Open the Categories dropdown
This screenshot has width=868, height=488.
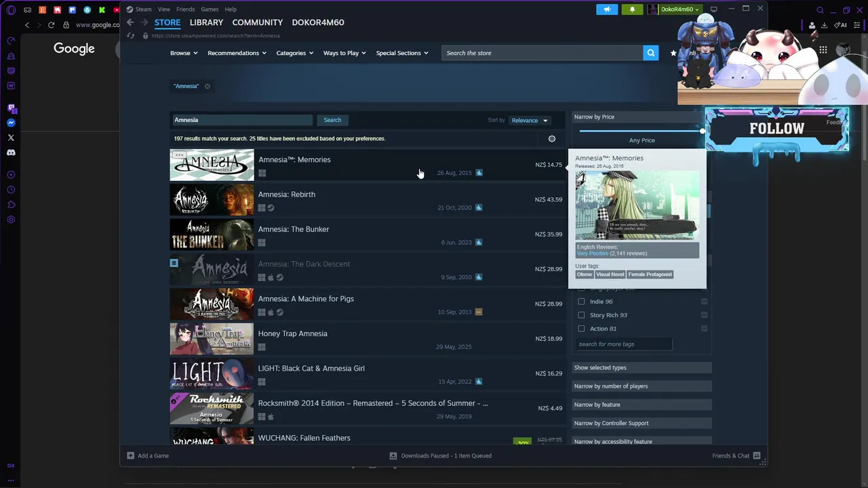pos(294,53)
